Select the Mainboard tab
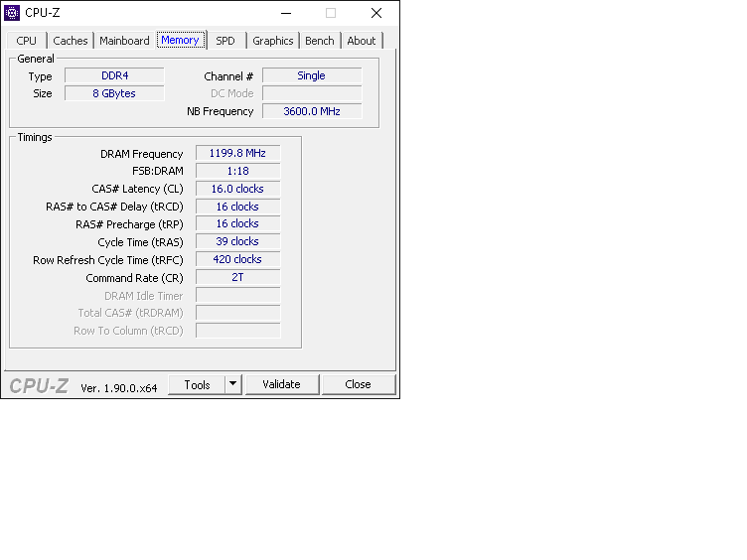Screen dimensions: 747x560 tap(124, 41)
